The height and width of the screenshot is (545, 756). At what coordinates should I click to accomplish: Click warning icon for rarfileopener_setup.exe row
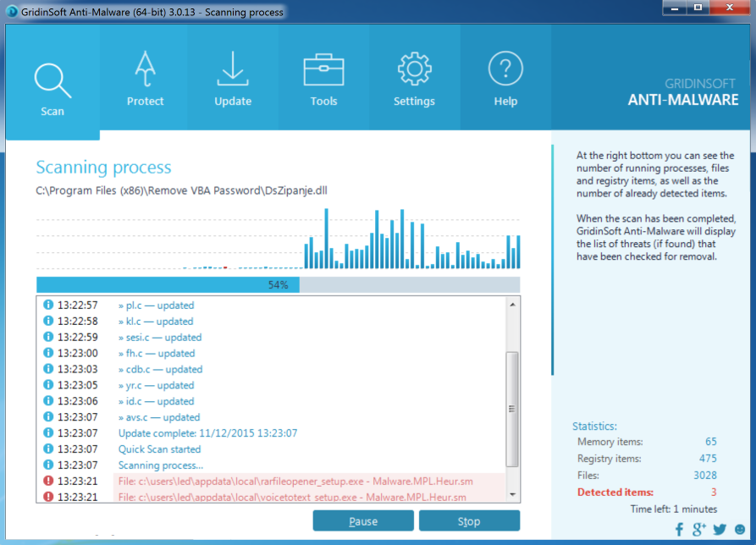[48, 481]
